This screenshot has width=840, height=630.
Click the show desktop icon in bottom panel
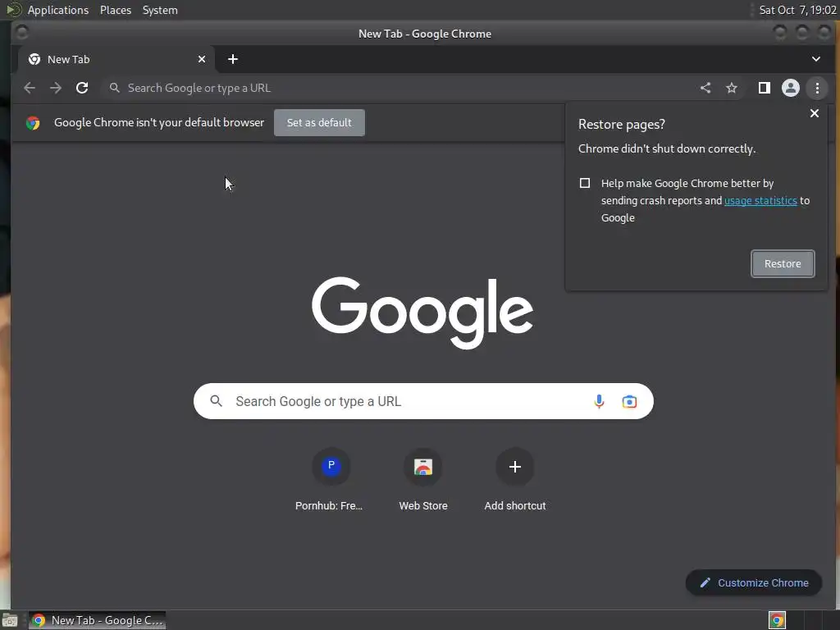click(10, 621)
